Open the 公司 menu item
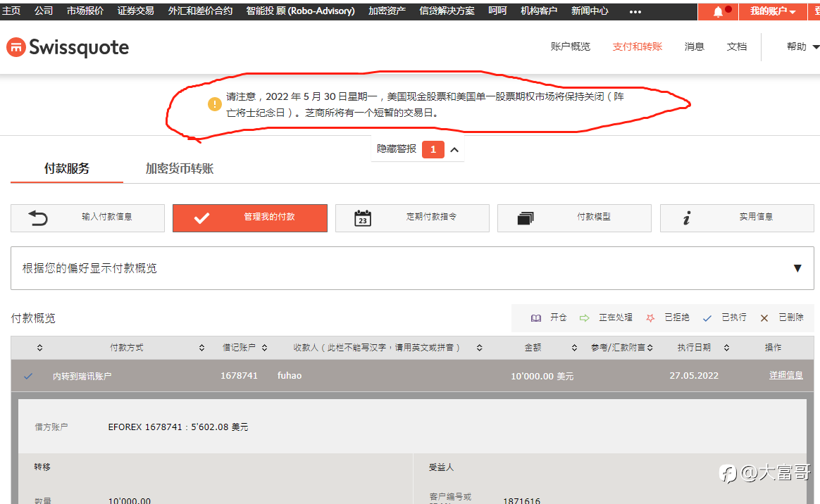 point(44,11)
